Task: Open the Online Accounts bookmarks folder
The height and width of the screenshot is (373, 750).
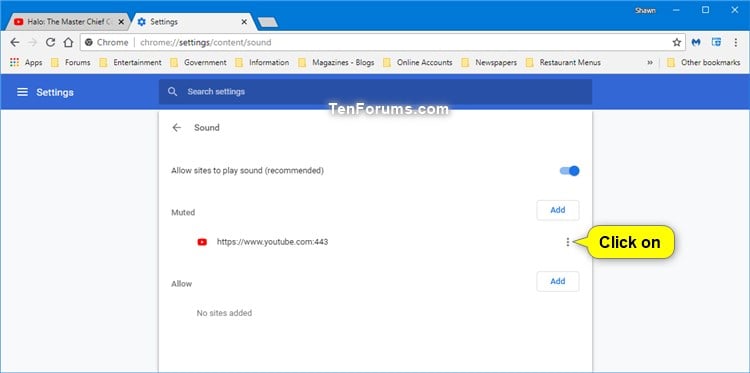Action: (x=418, y=63)
